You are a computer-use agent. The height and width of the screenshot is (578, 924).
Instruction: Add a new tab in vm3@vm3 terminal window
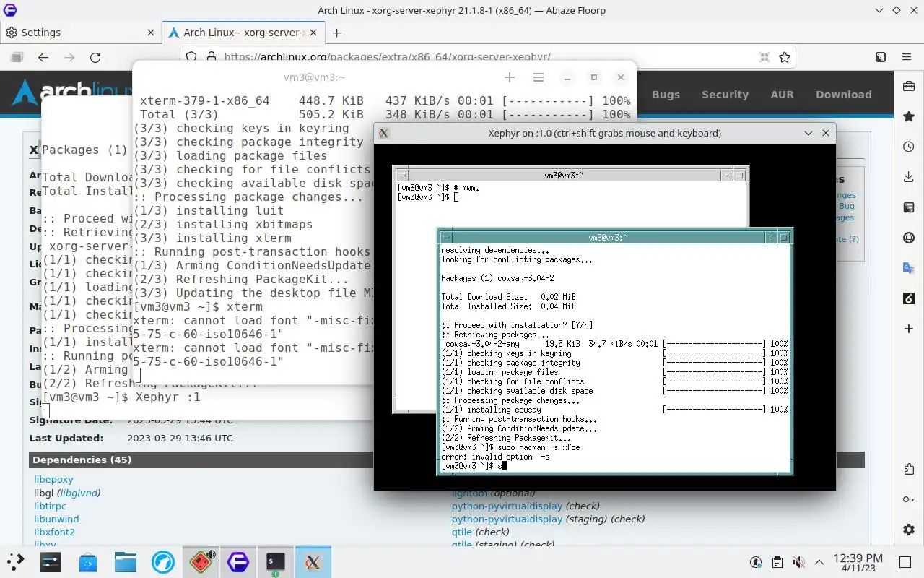[510, 77]
